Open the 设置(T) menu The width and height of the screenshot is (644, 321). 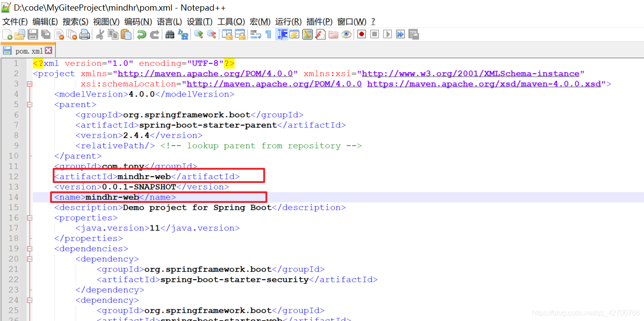pos(199,22)
